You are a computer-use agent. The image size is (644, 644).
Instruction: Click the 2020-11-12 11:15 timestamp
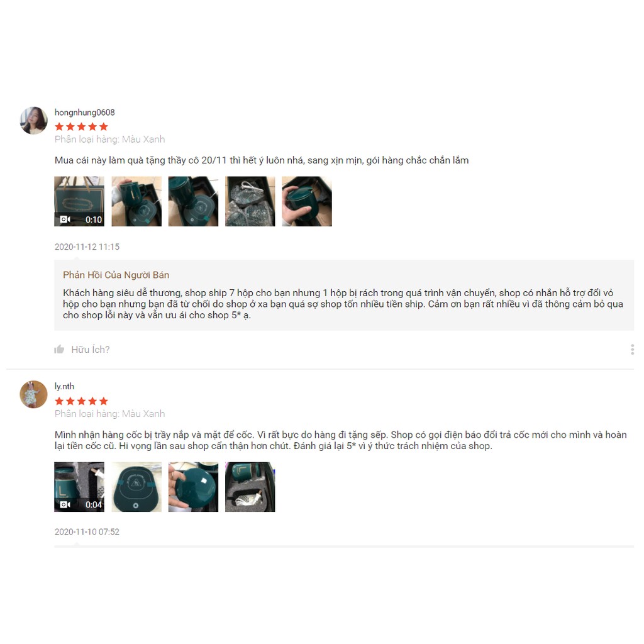click(x=87, y=247)
